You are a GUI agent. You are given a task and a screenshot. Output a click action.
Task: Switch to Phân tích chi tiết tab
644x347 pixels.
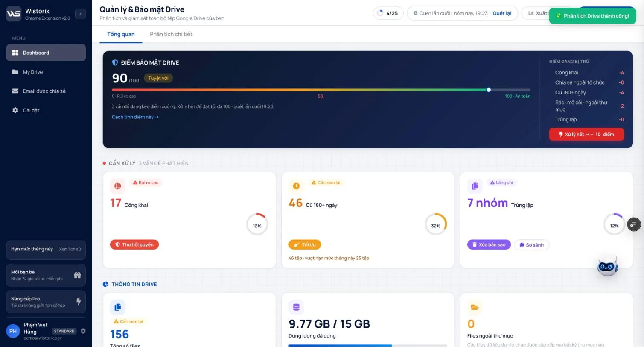pos(171,34)
